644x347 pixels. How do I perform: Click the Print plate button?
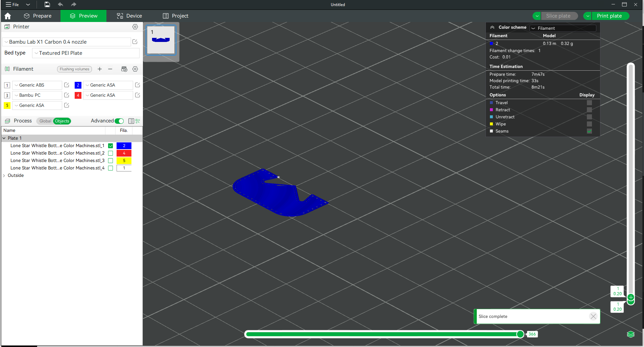[610, 16]
